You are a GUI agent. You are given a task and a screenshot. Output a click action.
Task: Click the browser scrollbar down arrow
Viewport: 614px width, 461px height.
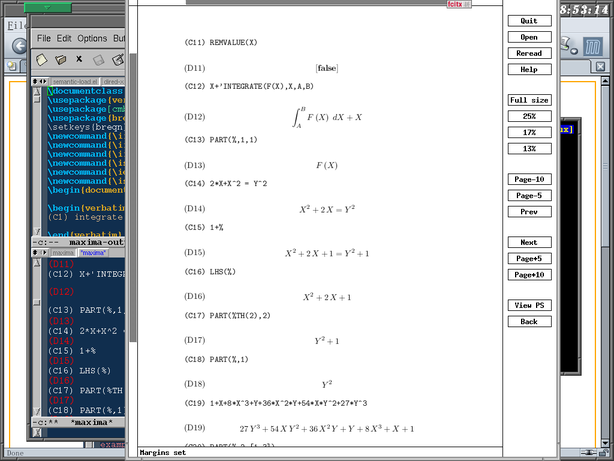tap(605, 443)
